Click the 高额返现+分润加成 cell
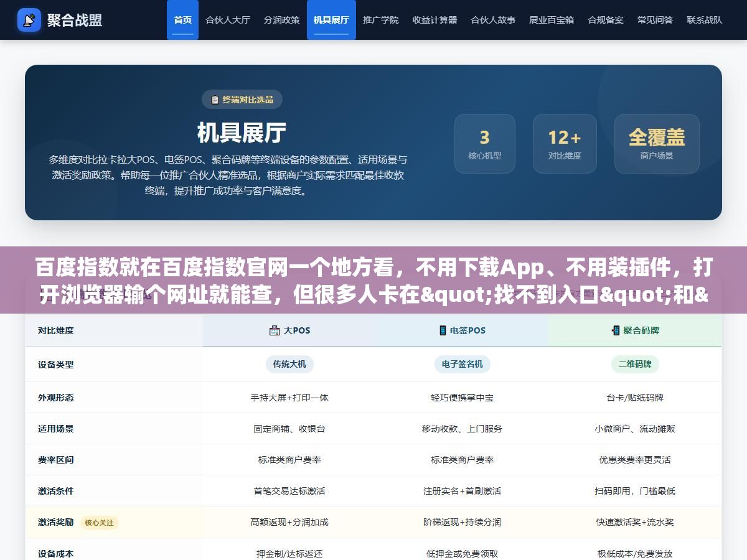This screenshot has width=747, height=560. (289, 522)
